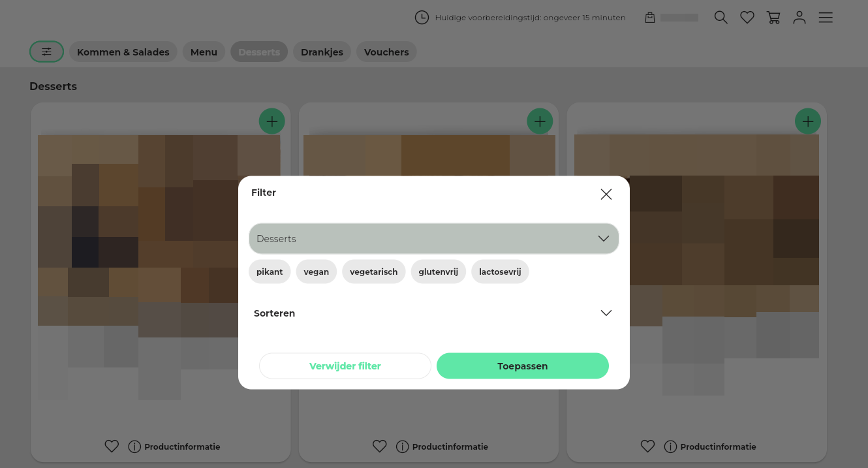Switch to the Drankjes tab

click(322, 52)
